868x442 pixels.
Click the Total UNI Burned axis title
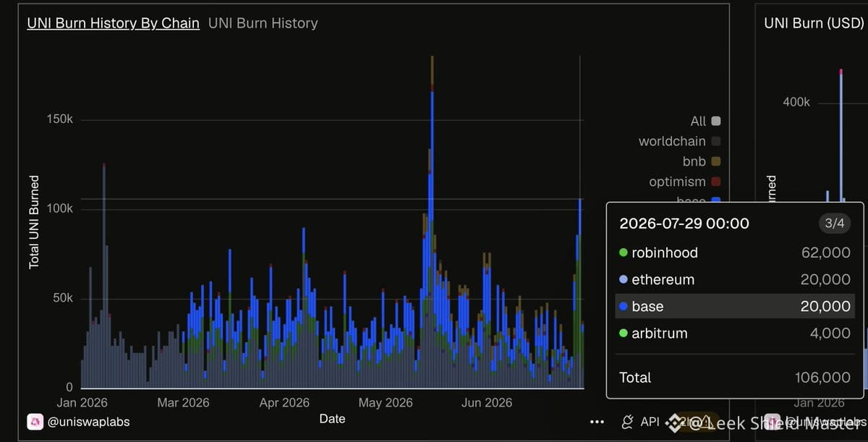click(x=34, y=222)
